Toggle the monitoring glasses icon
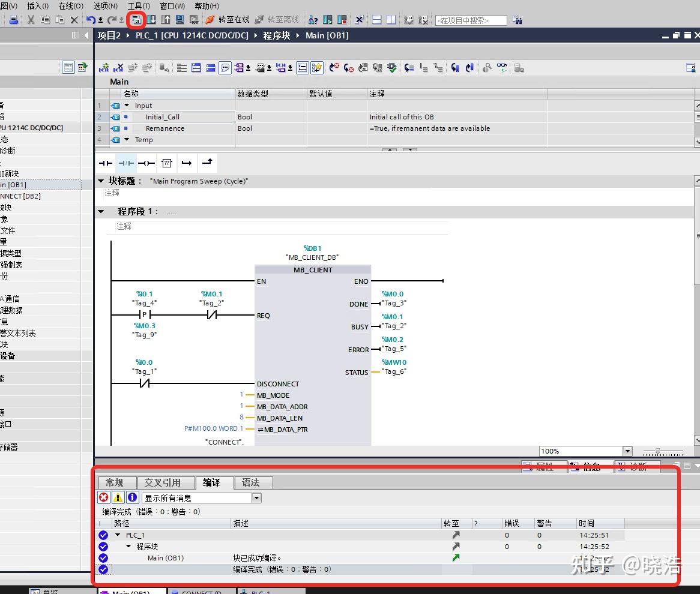The height and width of the screenshot is (594, 700). click(x=502, y=68)
